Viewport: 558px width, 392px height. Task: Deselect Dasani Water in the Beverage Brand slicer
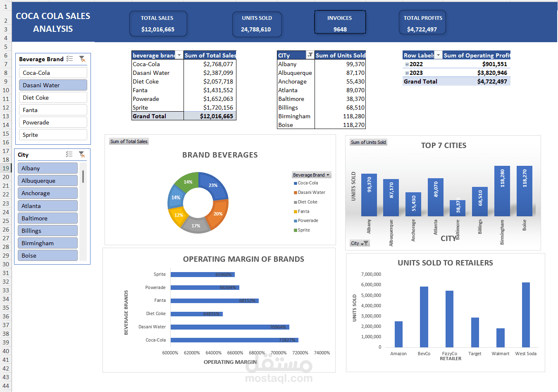pyautogui.click(x=53, y=85)
